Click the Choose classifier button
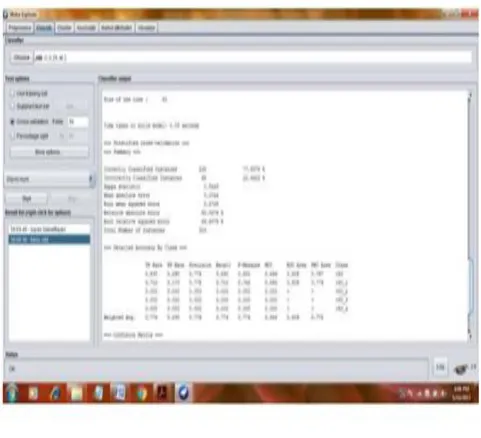481x438 pixels. click(22, 58)
